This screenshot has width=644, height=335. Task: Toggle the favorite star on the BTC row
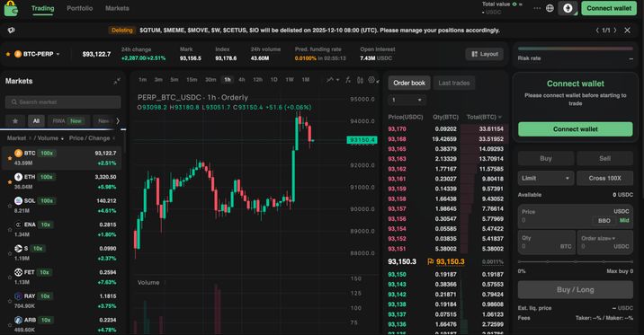point(10,158)
